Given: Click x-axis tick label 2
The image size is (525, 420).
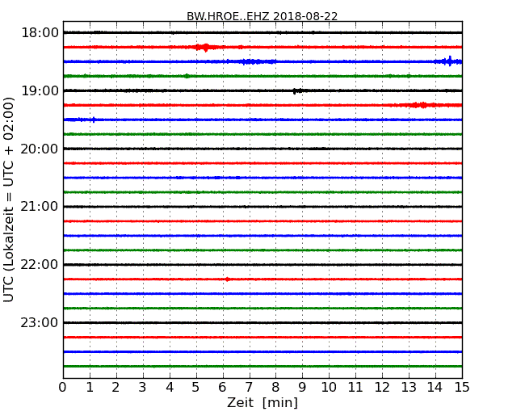Looking at the screenshot, I should pos(115,388).
